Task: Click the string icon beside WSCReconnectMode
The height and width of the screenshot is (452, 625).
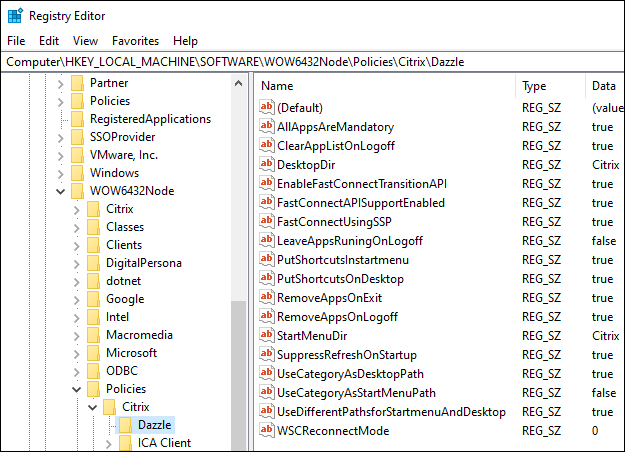Action: pos(267,431)
